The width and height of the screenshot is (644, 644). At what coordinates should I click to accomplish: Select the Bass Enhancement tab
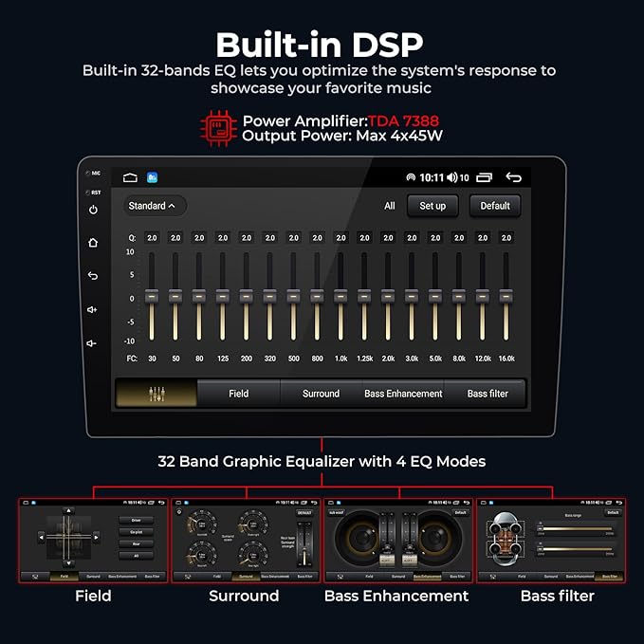(403, 394)
